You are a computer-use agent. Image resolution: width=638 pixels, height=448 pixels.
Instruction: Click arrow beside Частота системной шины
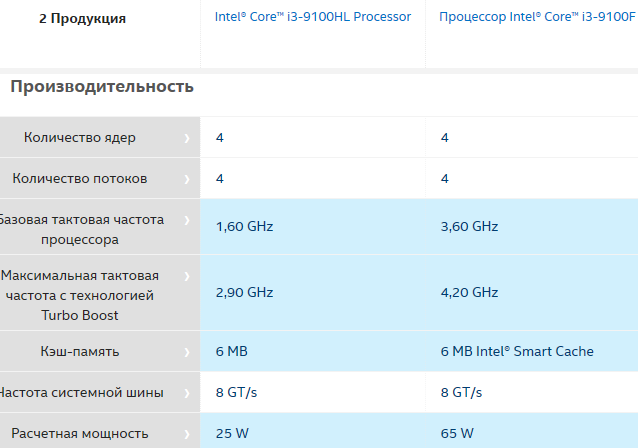tap(187, 393)
